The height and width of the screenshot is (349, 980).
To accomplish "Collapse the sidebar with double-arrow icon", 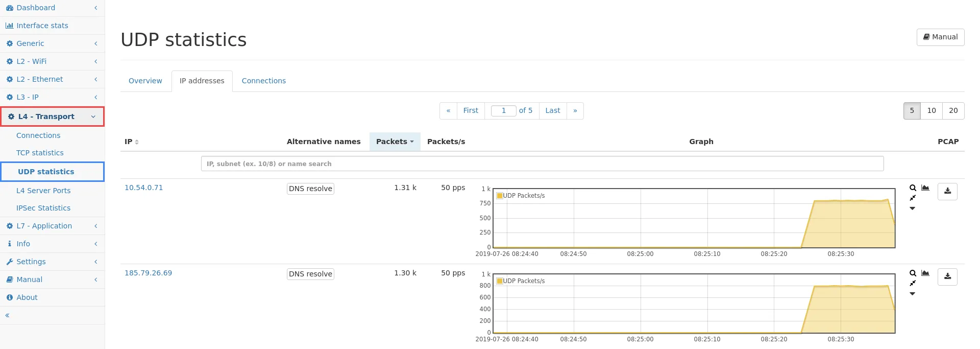I will 8,315.
